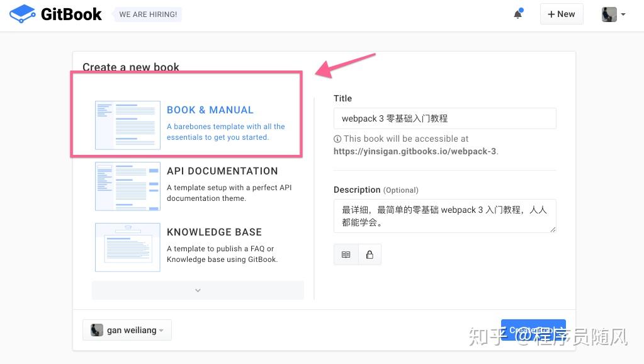Open the gan weiliang owner dropdown
The height and width of the screenshot is (364, 644).
click(x=127, y=330)
